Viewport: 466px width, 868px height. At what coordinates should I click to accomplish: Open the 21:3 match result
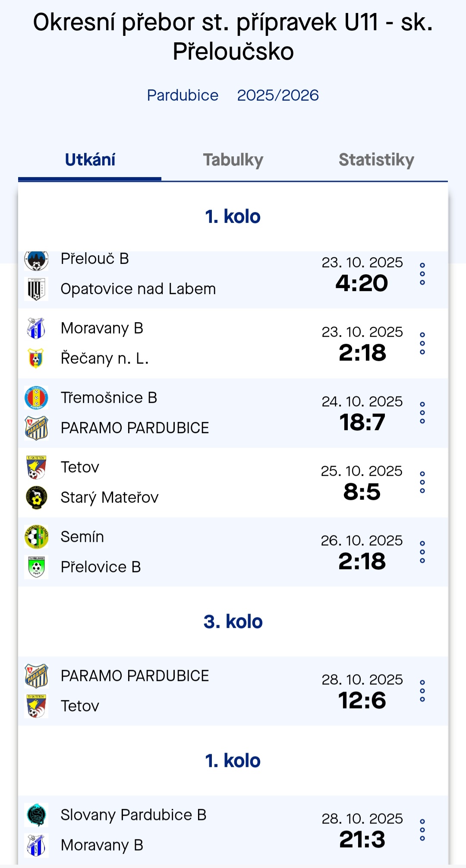(362, 839)
